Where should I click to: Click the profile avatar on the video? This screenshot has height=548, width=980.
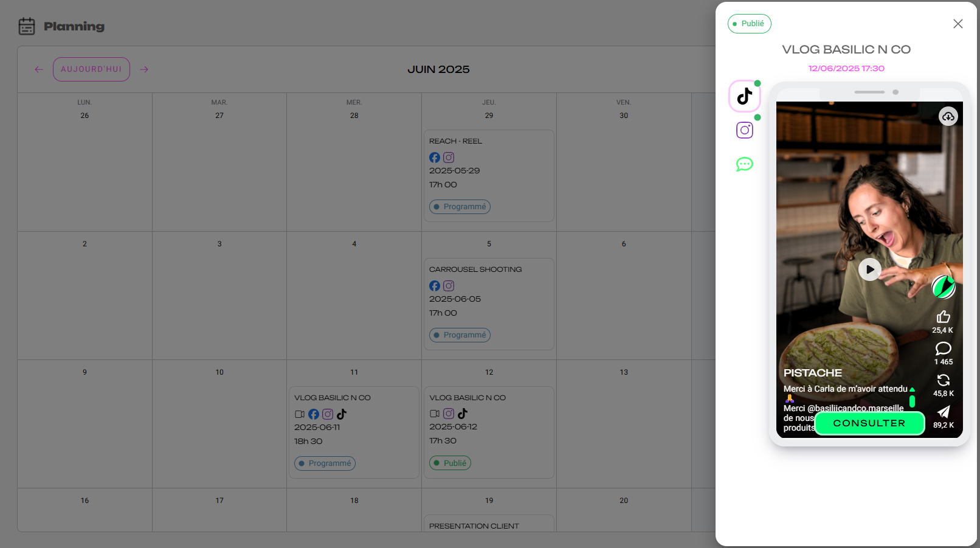click(x=943, y=286)
